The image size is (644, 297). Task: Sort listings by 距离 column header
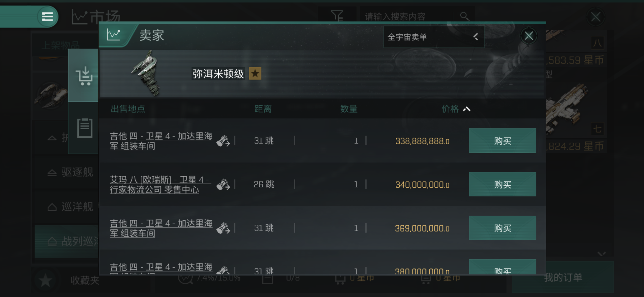pos(263,109)
